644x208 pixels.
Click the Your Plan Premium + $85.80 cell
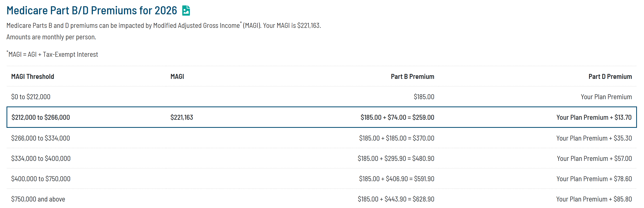594,199
